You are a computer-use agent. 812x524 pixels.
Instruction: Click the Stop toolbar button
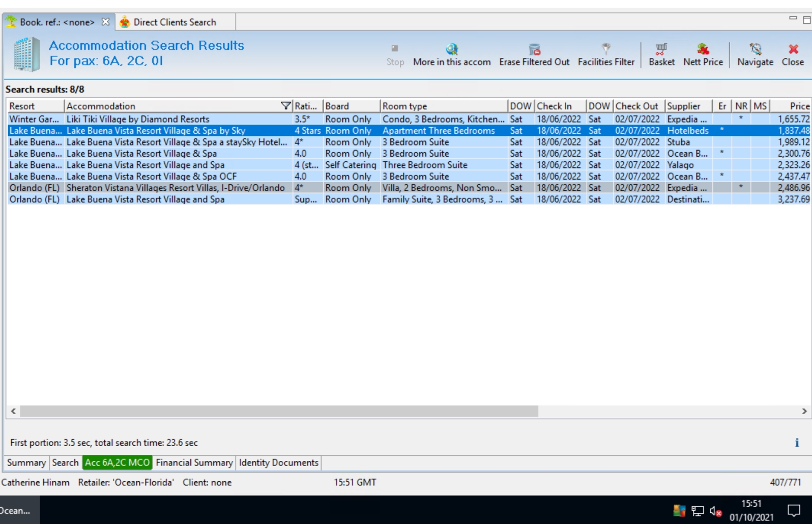tap(395, 55)
